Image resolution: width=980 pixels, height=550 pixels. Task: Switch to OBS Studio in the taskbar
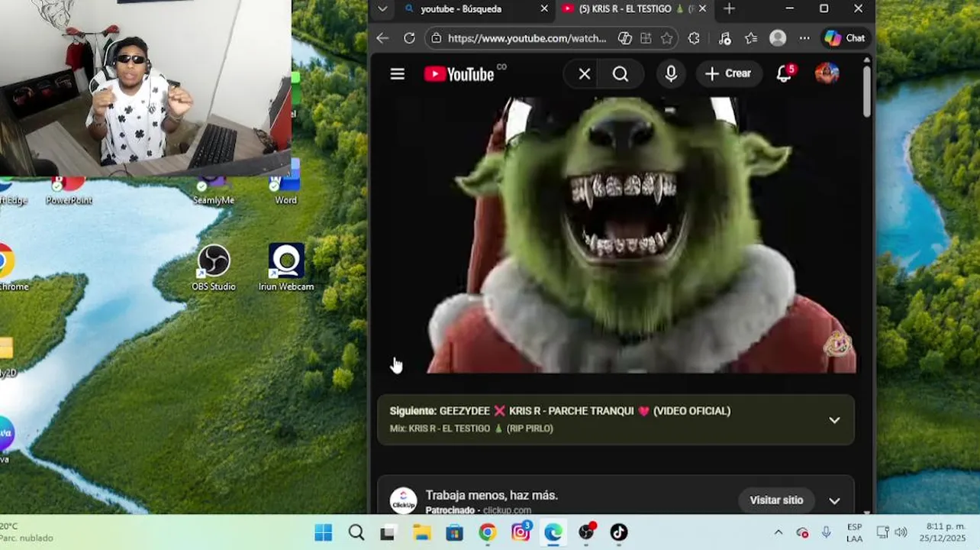pyautogui.click(x=586, y=532)
